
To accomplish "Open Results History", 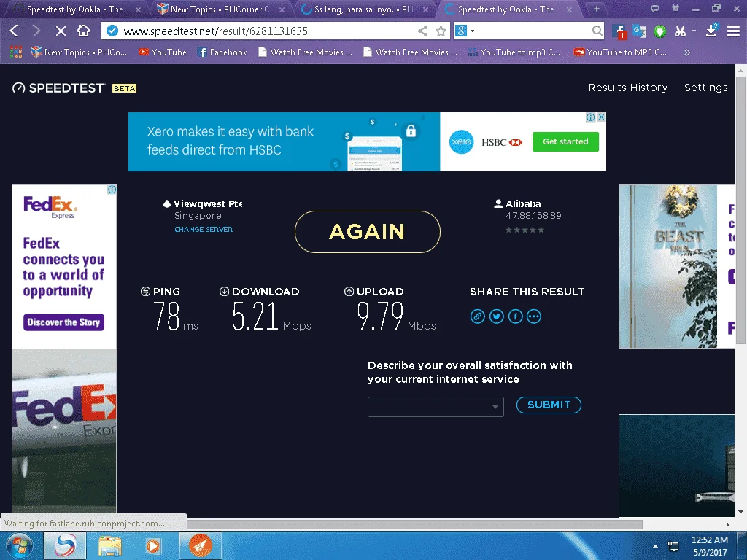I will (x=628, y=87).
